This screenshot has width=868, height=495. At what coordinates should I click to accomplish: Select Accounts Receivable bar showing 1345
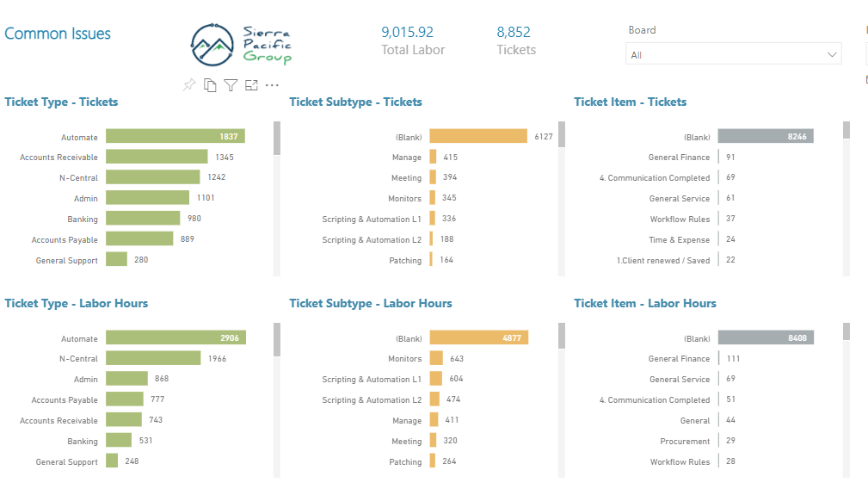(x=157, y=157)
